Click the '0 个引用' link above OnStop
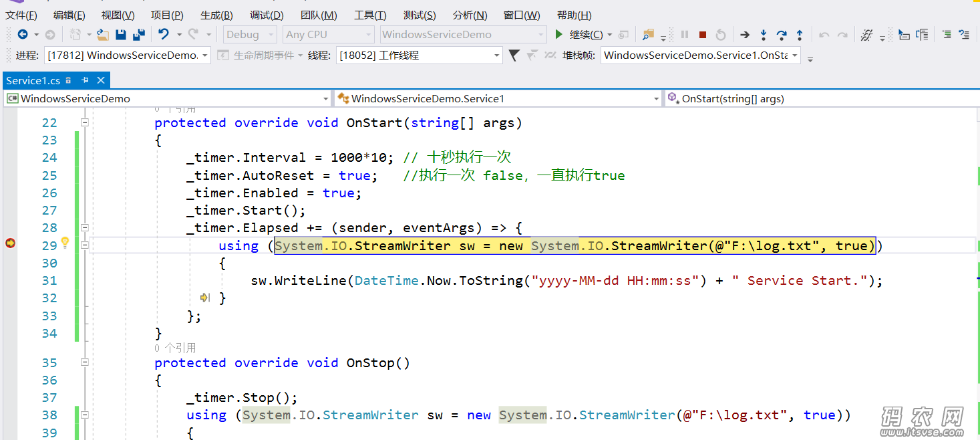The height and width of the screenshot is (440, 980). pos(175,348)
